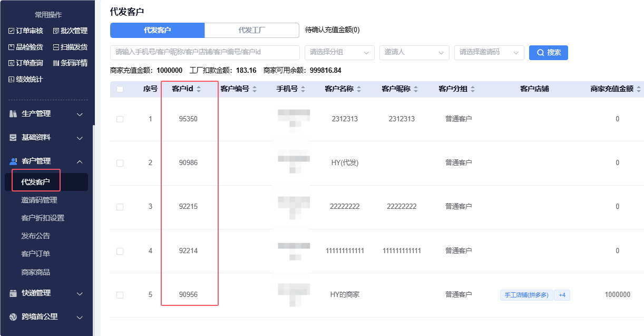This screenshot has width=644, height=336.
Task: Open 客户折扣设置 in the sidebar
Action: [43, 218]
